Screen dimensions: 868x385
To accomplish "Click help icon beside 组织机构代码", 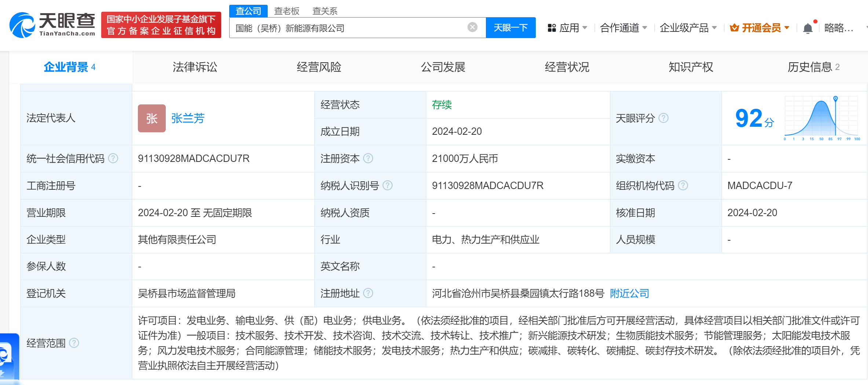I will click(683, 185).
